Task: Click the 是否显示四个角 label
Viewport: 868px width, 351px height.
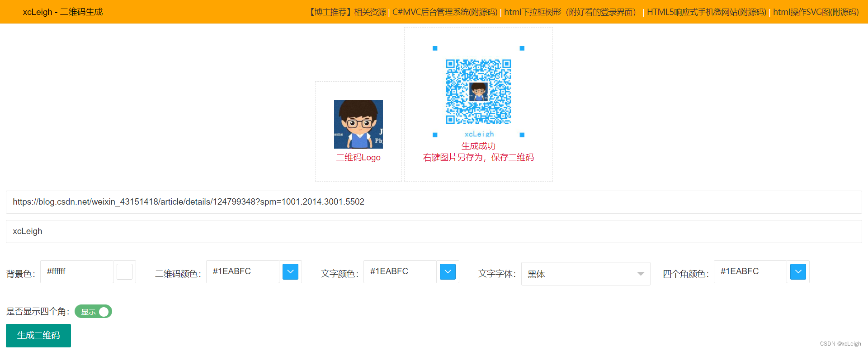Action: coord(38,312)
